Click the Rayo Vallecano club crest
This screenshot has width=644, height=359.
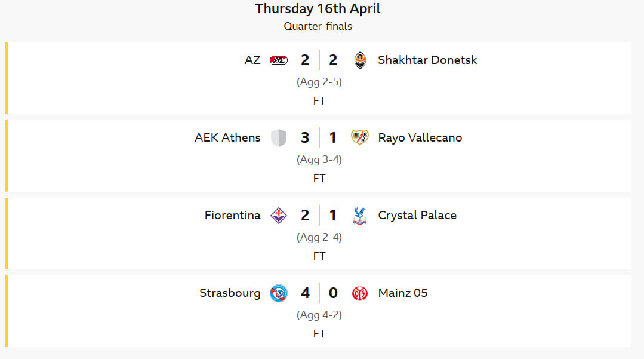click(x=360, y=138)
